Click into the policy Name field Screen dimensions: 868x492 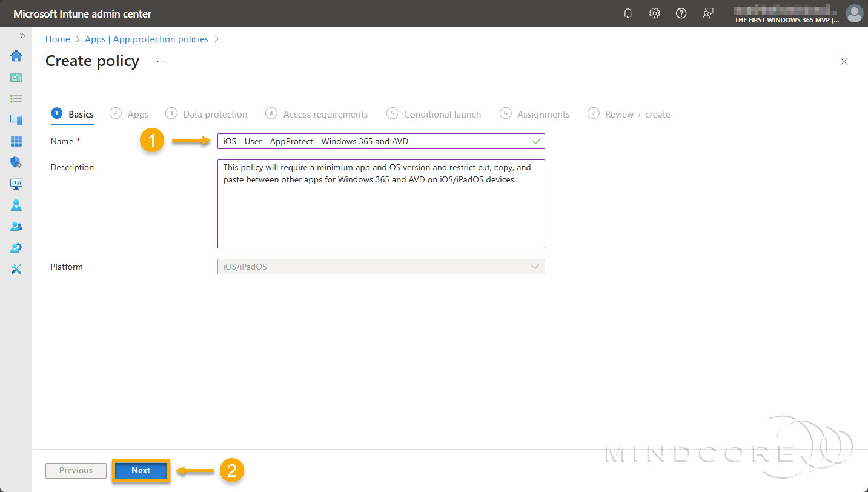(x=381, y=141)
